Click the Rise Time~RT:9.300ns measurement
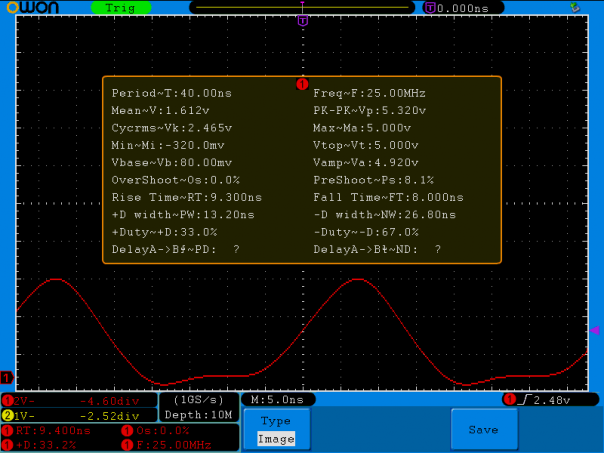The height and width of the screenshot is (453, 604). [x=187, y=197]
